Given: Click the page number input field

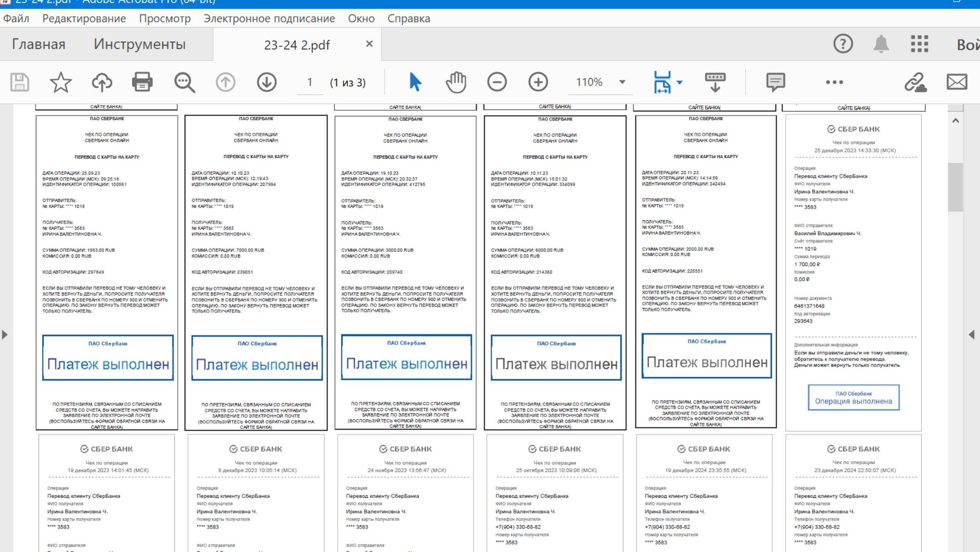Looking at the screenshot, I should [x=309, y=82].
